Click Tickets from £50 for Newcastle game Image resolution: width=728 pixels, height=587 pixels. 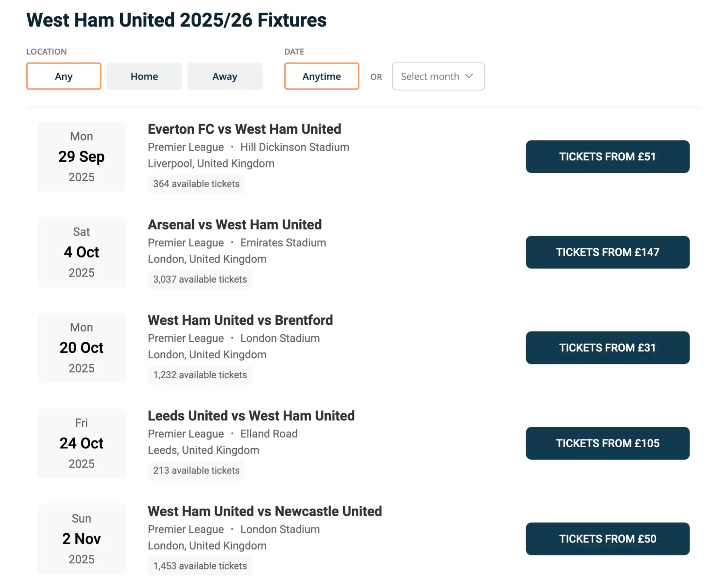pyautogui.click(x=607, y=539)
